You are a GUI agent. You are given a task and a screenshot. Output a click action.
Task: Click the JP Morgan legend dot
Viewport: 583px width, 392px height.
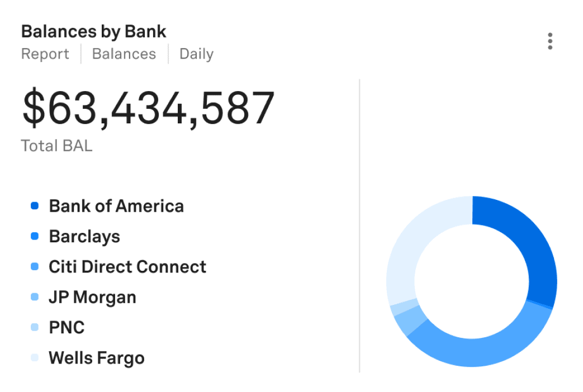tap(35, 297)
